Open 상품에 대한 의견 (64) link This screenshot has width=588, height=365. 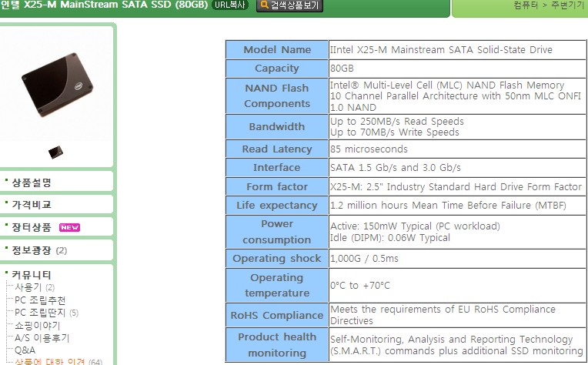pos(58,362)
